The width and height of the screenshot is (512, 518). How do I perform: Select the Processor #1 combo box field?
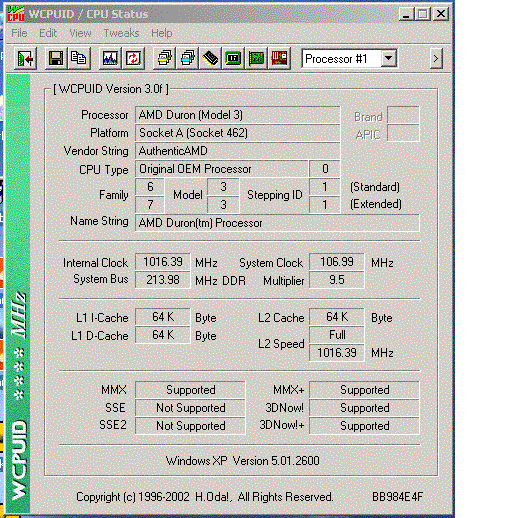349,59
